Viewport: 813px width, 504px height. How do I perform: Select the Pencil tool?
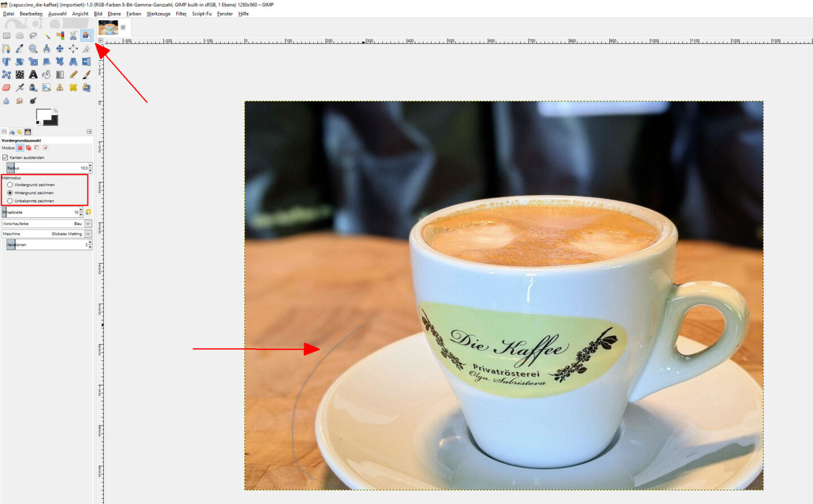point(73,74)
